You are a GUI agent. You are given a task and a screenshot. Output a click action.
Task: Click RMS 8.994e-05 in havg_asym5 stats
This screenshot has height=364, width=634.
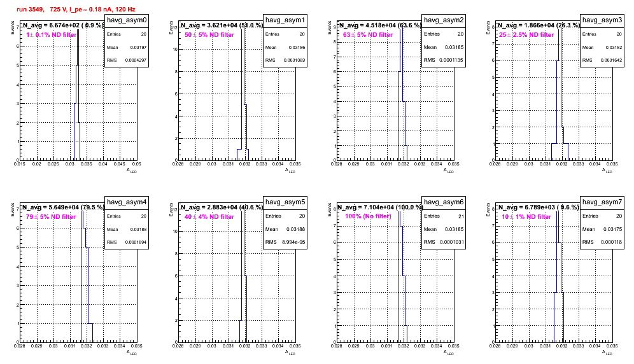point(285,242)
